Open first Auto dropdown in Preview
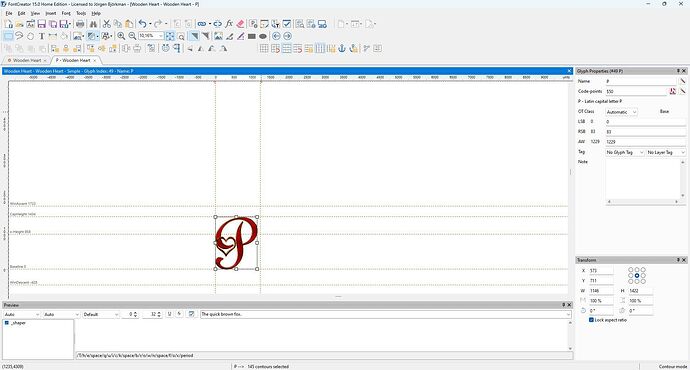 pos(22,315)
